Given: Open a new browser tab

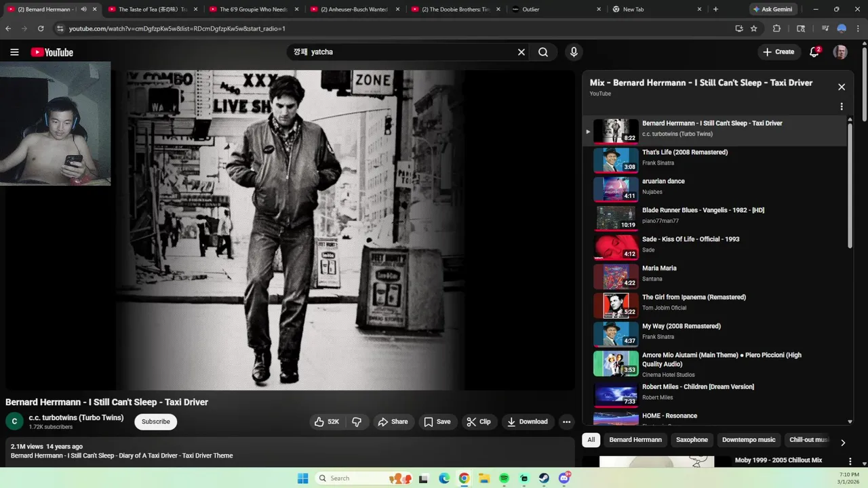Looking at the screenshot, I should tap(715, 9).
